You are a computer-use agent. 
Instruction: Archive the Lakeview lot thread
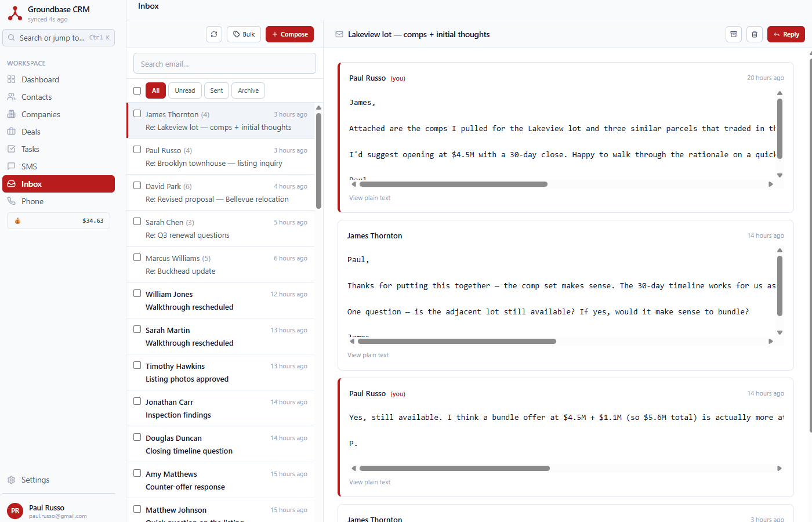point(734,34)
